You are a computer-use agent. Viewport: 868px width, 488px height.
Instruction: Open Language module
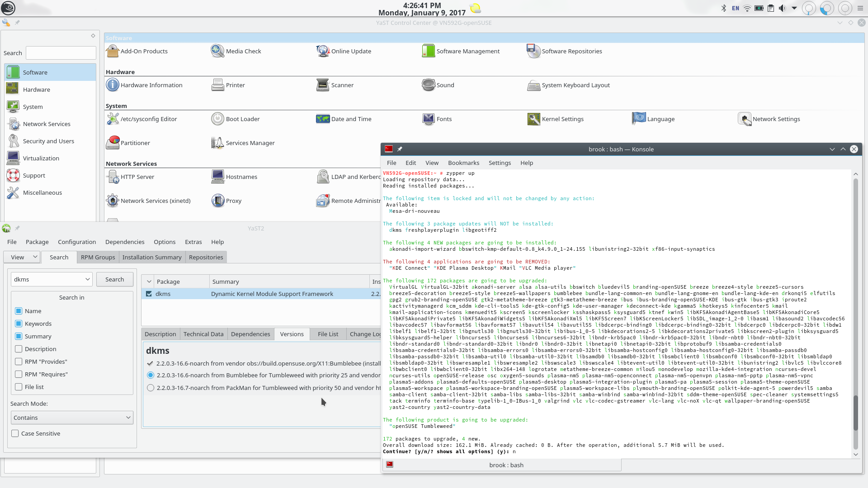click(x=653, y=119)
